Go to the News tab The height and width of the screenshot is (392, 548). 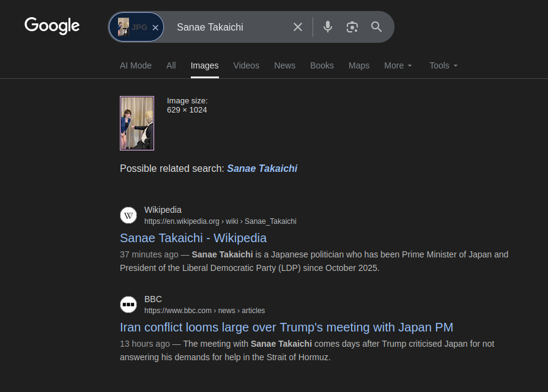coord(284,65)
